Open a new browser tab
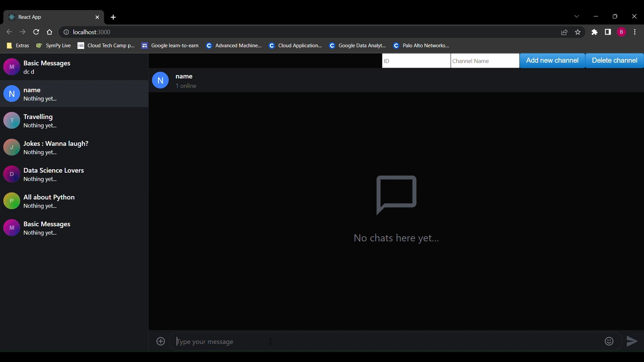 tap(114, 17)
